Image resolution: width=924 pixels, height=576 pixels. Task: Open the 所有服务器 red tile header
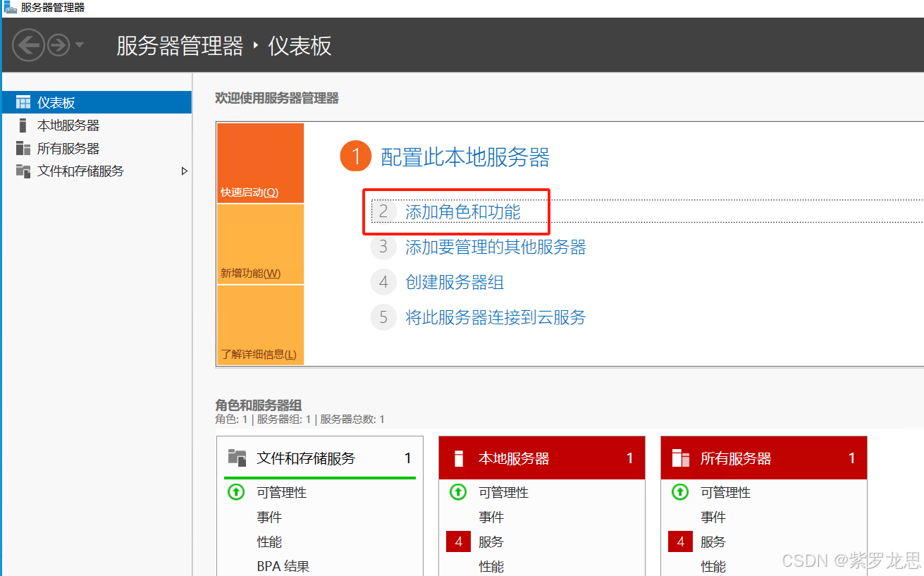(764, 458)
